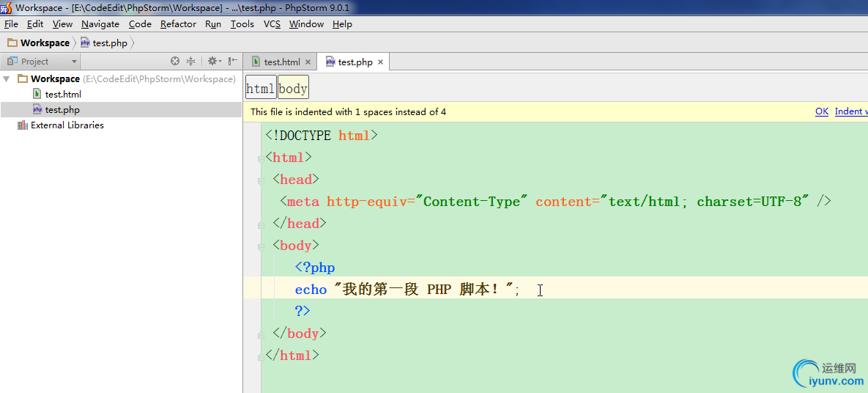Click the PhpStorm logo in title bar
This screenshot has height=393, width=868.
(6, 8)
